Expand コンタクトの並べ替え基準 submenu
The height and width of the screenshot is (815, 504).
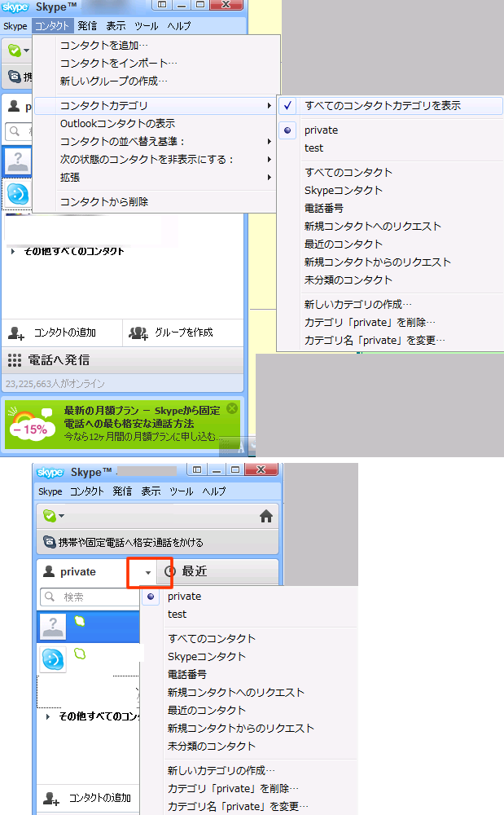click(x=155, y=141)
